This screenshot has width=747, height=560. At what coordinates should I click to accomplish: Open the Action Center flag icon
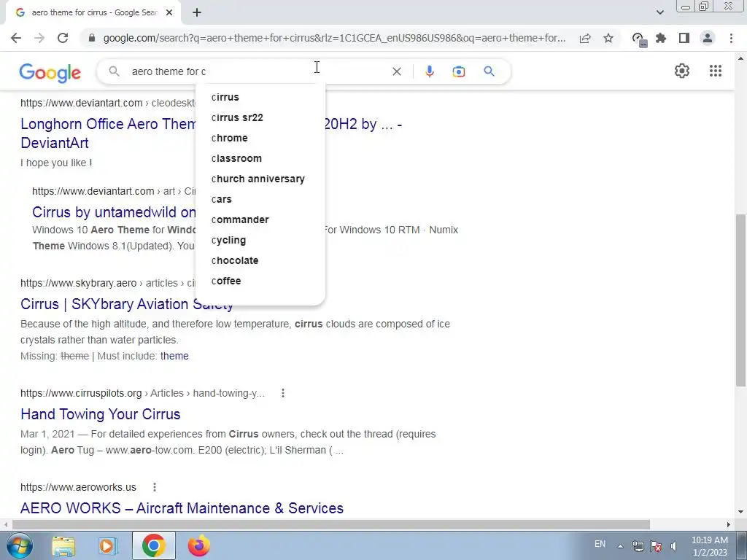[x=656, y=546]
